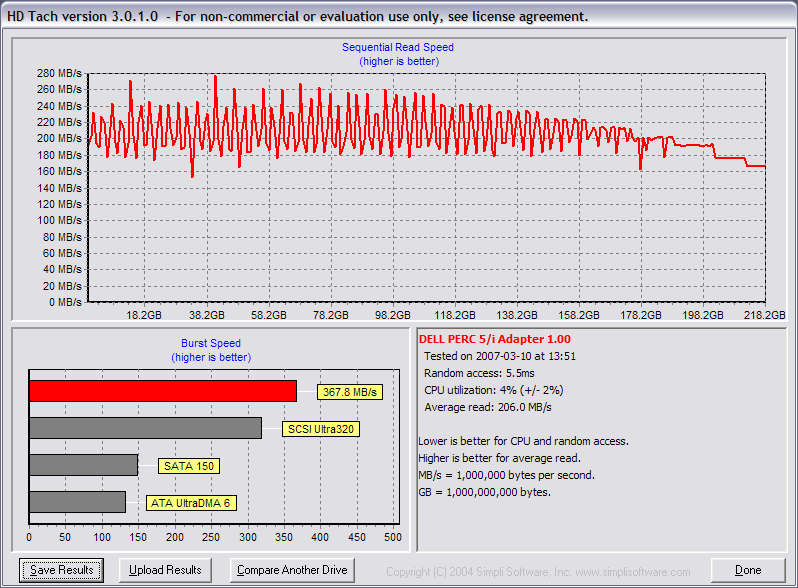This screenshot has width=798, height=588.
Task: Click the Save Results button
Action: point(62,570)
